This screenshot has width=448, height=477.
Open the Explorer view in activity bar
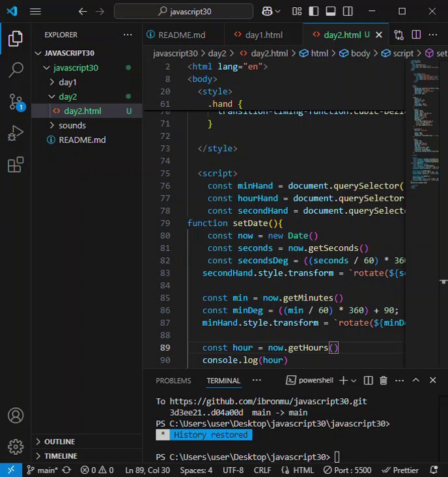(15, 38)
